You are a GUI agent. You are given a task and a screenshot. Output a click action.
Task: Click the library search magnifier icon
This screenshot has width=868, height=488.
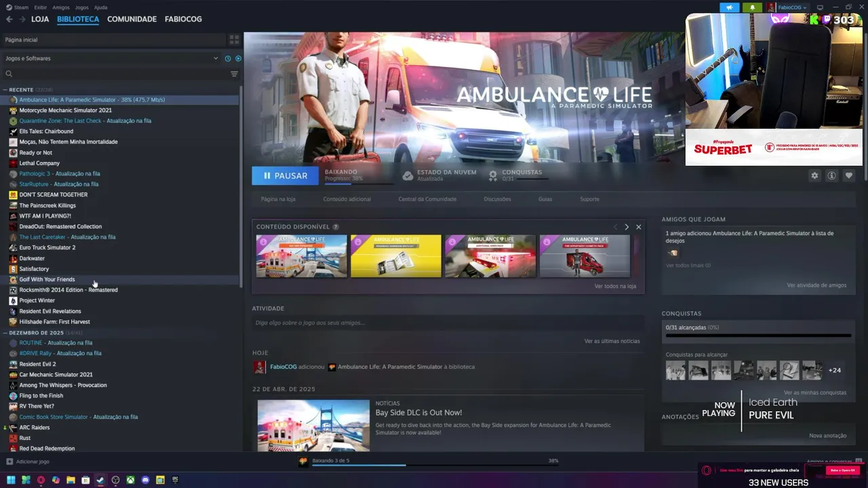pyautogui.click(x=9, y=74)
